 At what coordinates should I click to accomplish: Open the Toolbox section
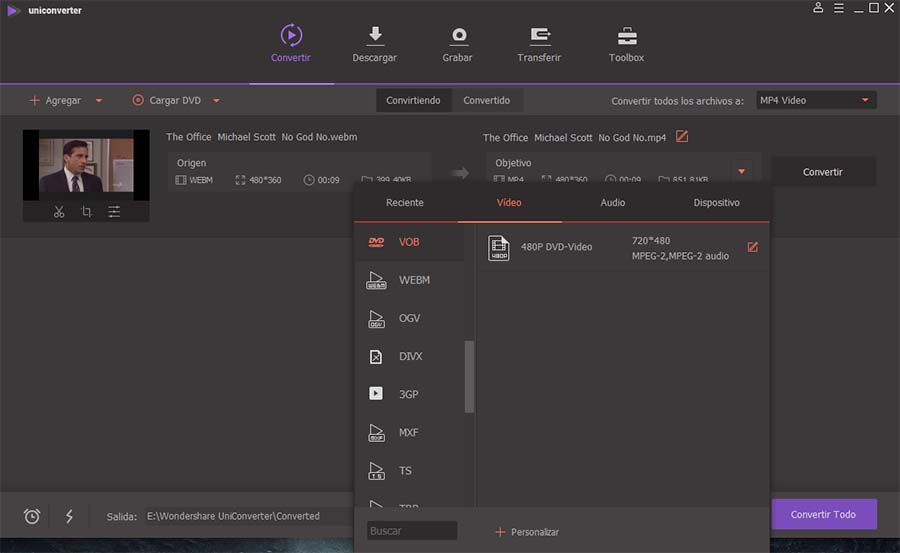[626, 44]
